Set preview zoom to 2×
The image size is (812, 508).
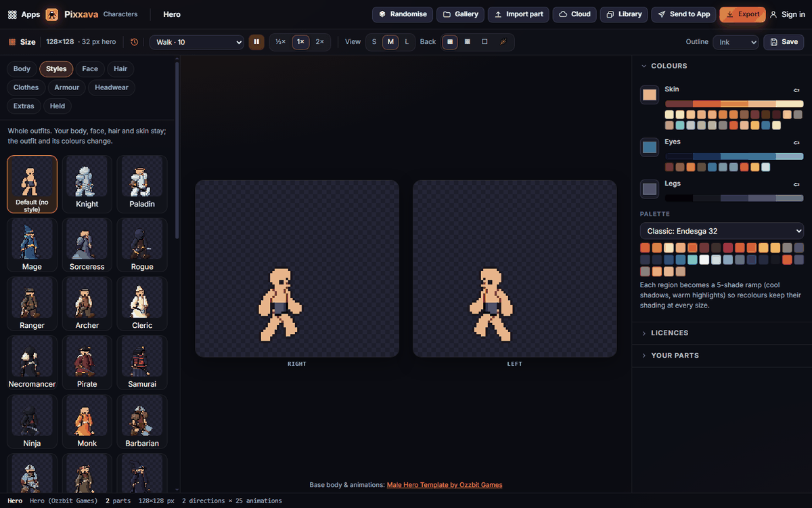(319, 42)
